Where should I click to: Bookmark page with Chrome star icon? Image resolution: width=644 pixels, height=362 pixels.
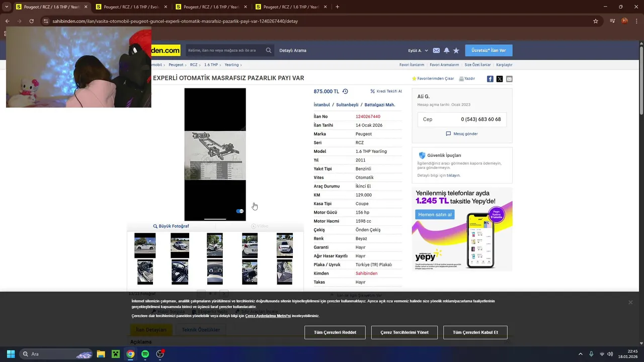[x=596, y=21]
